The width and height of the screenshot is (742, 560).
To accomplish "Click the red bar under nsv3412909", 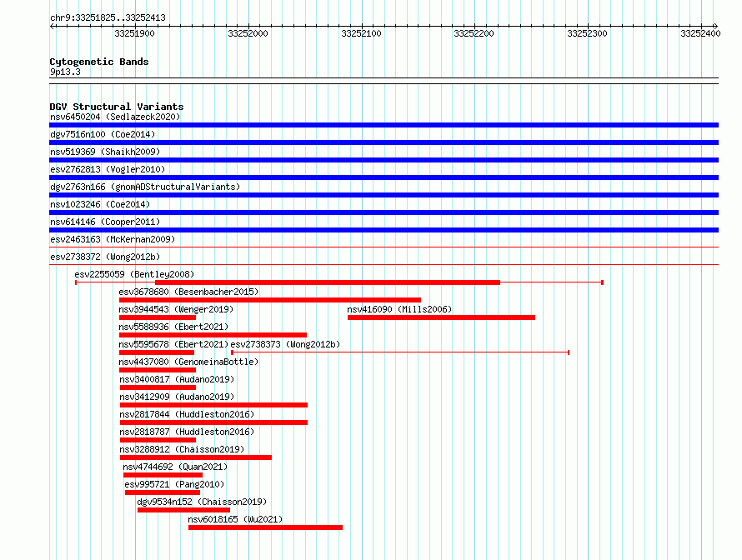I will [213, 405].
